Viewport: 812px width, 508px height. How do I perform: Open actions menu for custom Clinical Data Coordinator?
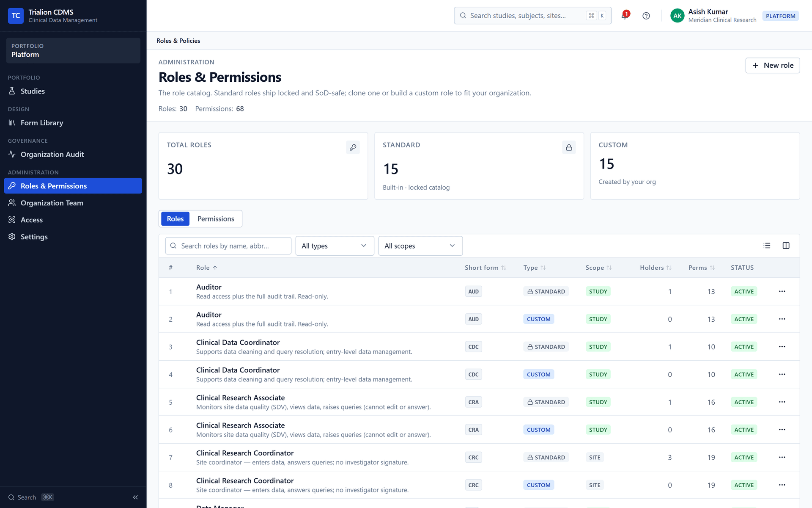(x=782, y=374)
